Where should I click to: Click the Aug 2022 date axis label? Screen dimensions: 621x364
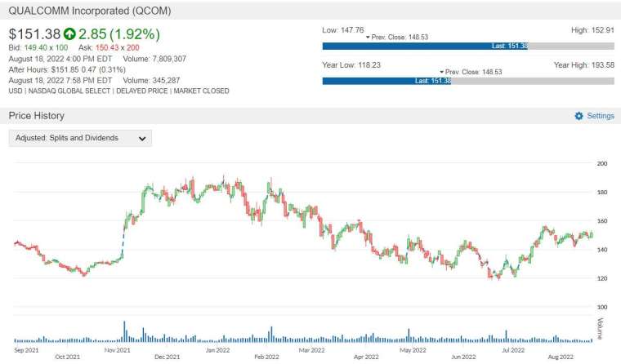(x=561, y=357)
